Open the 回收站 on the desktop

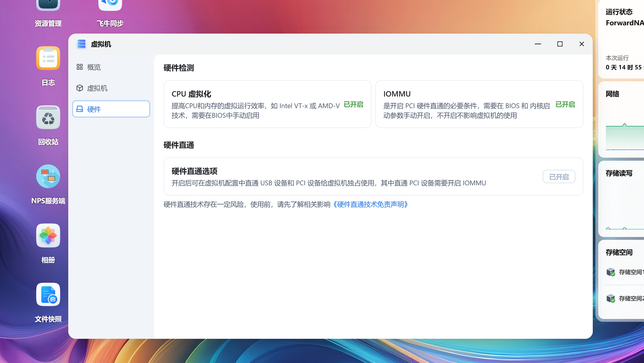[x=48, y=117]
